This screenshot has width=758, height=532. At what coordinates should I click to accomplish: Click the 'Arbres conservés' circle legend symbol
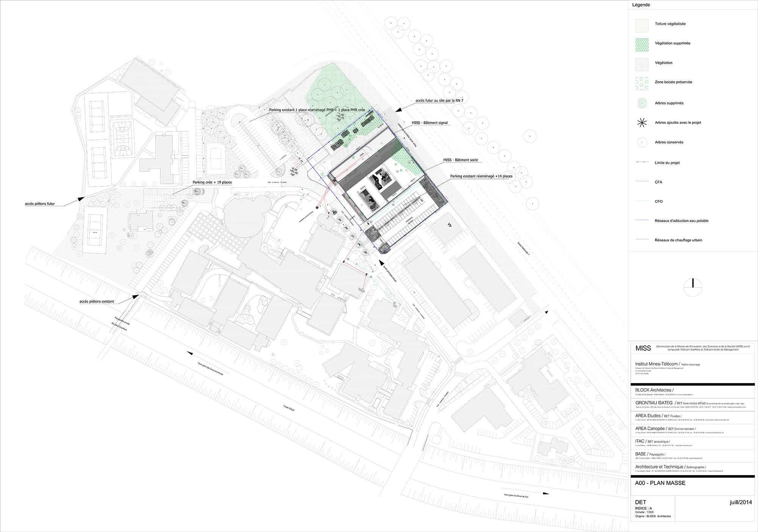tap(642, 142)
